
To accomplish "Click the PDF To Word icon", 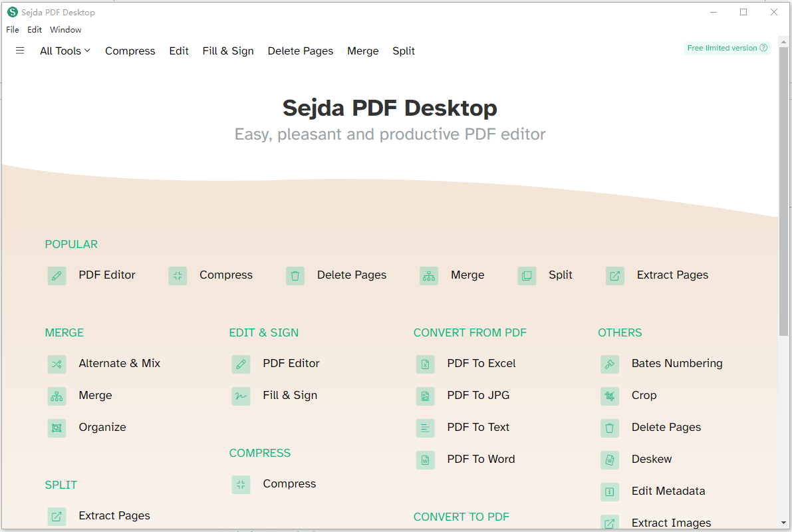I will pyautogui.click(x=426, y=460).
